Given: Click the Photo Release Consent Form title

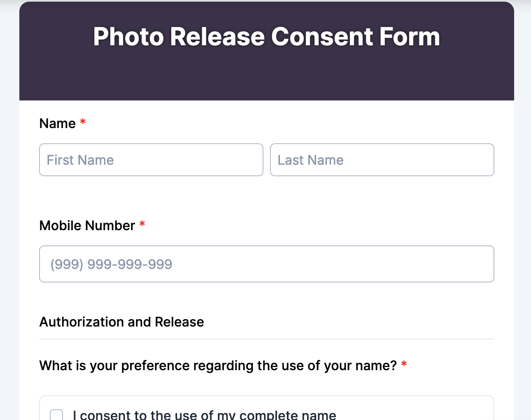Looking at the screenshot, I should [266, 37].
